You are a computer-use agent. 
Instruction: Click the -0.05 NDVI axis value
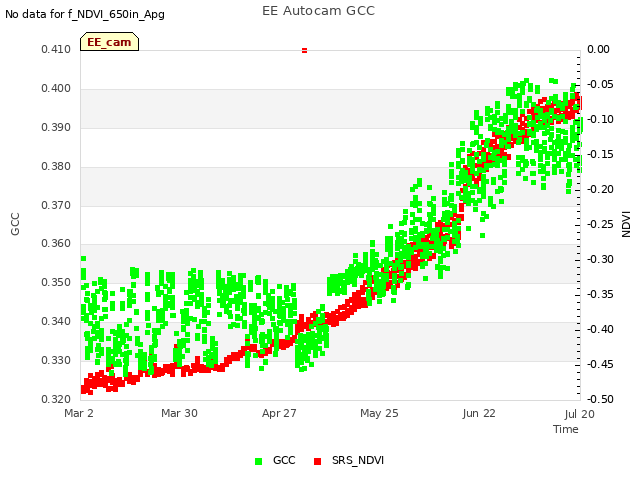click(600, 84)
